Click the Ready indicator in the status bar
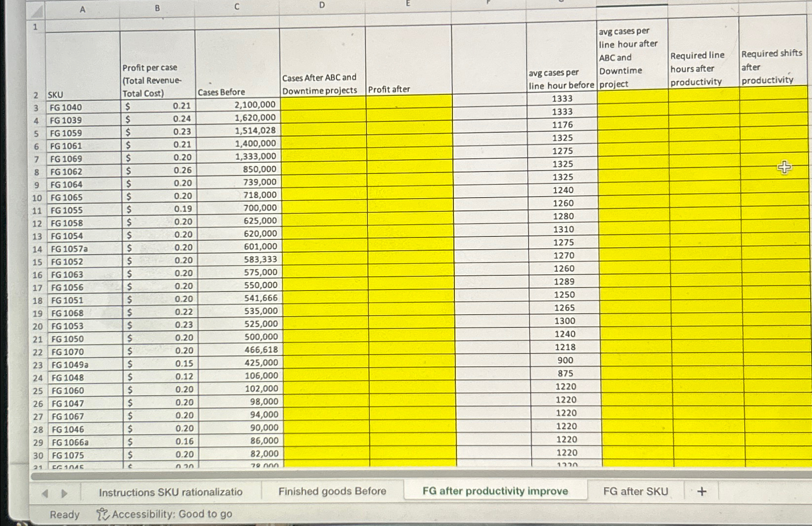Viewport: 812px width, 526px height. click(64, 514)
